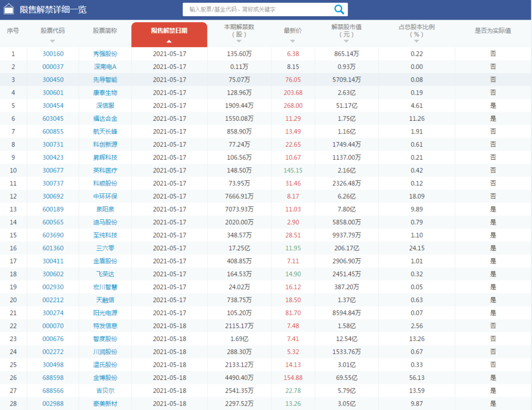Sort by 解禁股市值 column arrow

(x=346, y=41)
